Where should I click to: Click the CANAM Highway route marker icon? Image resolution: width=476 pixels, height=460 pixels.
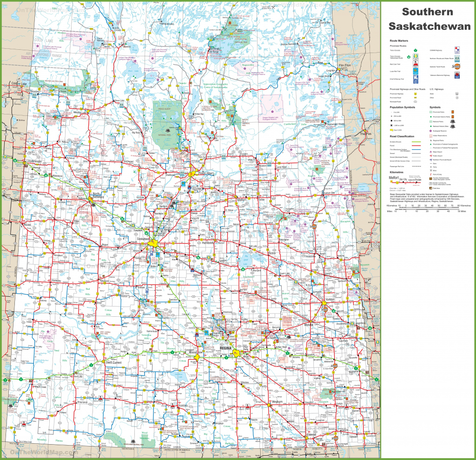click(x=458, y=49)
